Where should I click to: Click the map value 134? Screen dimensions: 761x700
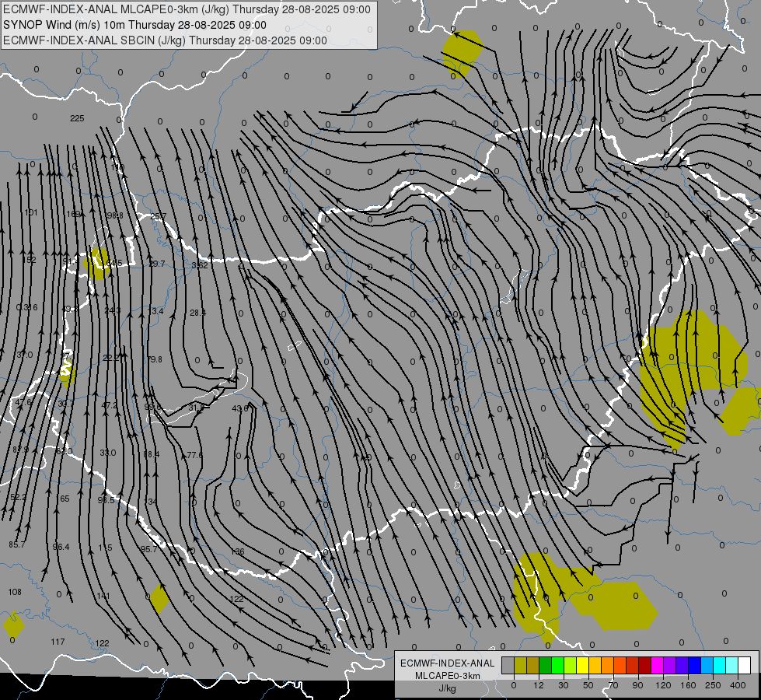(x=151, y=502)
